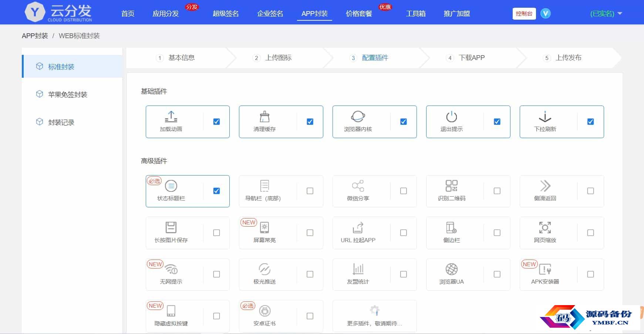Click the blue V avatar icon
This screenshot has height=334, width=644.
point(546,14)
